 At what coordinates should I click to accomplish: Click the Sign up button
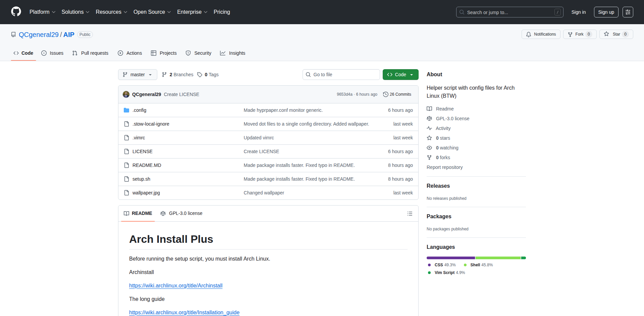coord(606,12)
